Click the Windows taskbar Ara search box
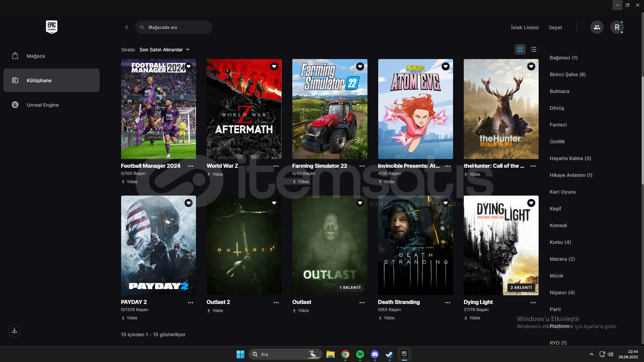644x362 pixels. (x=285, y=354)
